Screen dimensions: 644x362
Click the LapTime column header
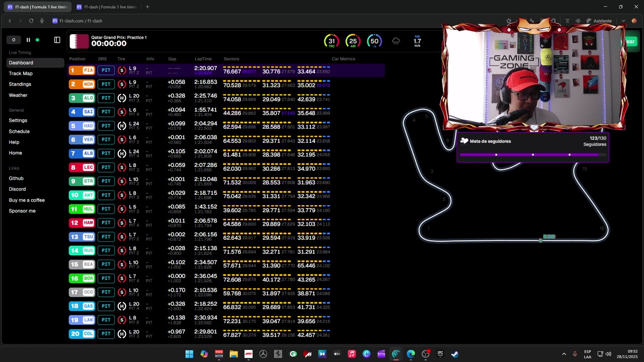[x=203, y=59]
